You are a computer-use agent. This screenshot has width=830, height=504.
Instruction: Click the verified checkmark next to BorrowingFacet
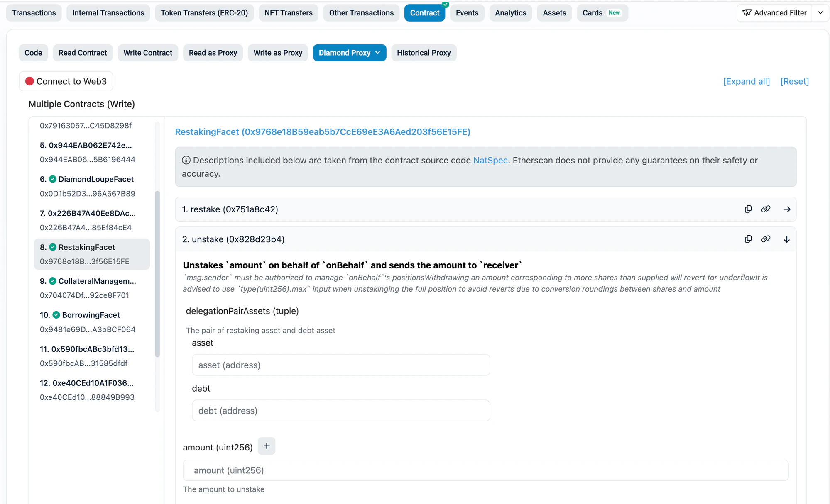click(56, 315)
